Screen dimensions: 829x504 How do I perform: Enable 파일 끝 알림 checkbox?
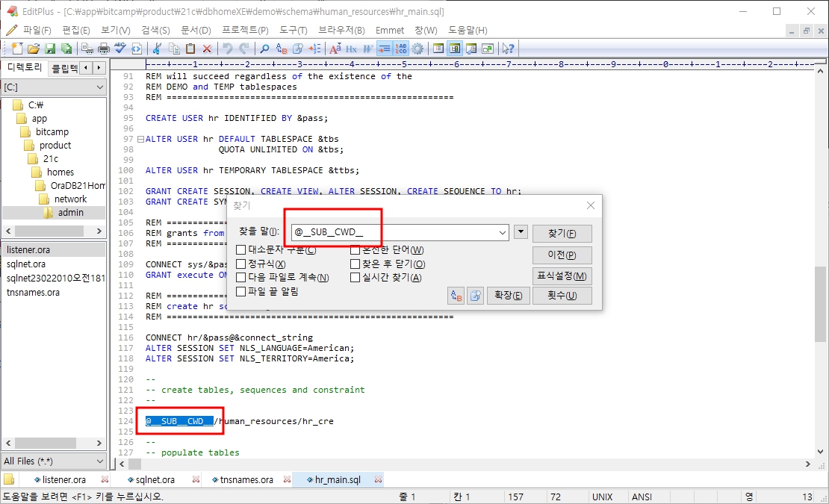point(240,291)
